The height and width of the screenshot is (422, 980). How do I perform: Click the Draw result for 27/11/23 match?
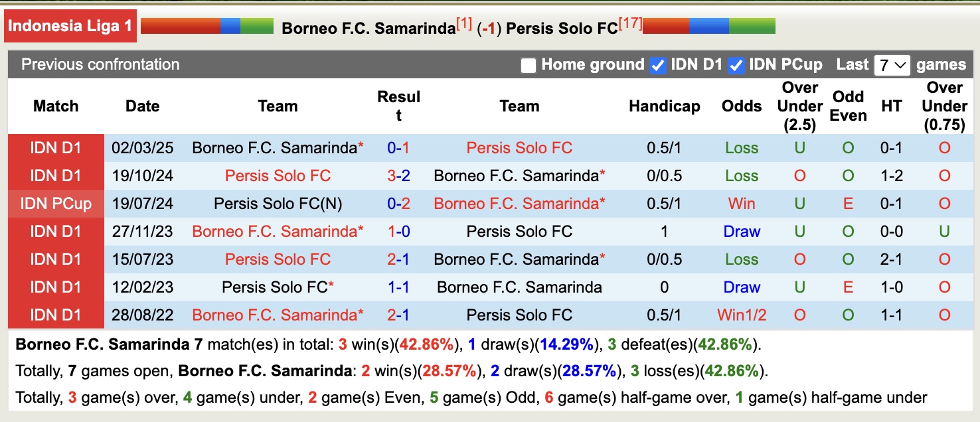742,232
